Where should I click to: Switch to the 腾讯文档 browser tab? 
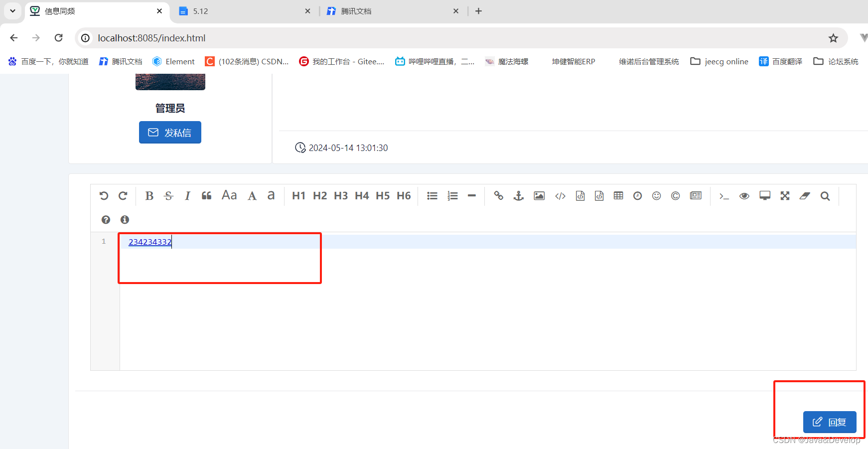393,11
